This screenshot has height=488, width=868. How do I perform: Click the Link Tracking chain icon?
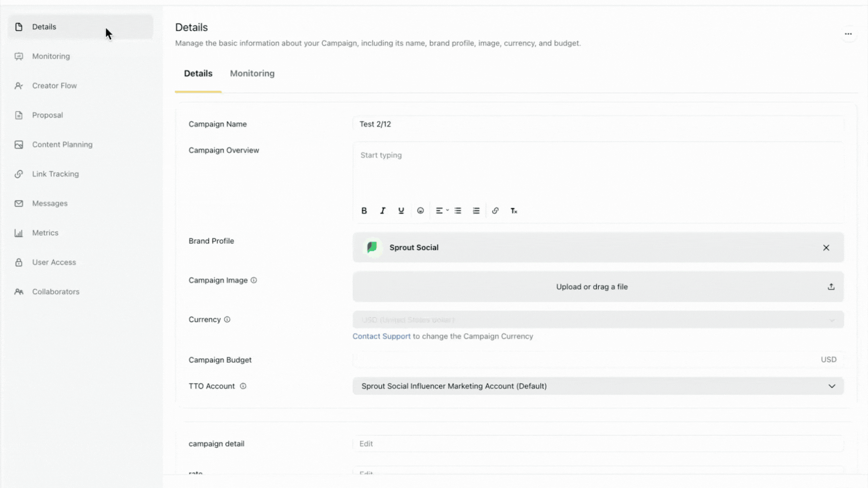pyautogui.click(x=19, y=174)
